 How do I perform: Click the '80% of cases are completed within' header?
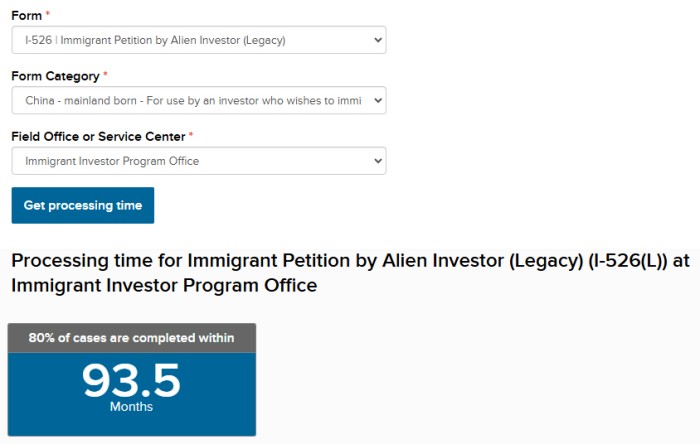pyautogui.click(x=131, y=338)
